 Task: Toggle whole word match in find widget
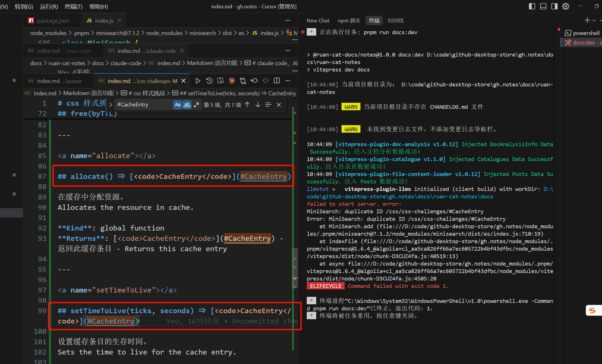187,105
